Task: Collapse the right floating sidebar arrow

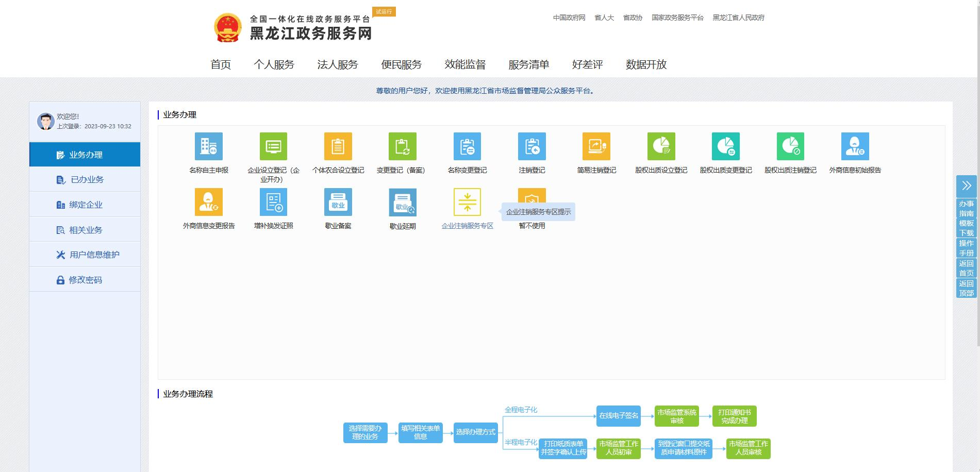Action: click(966, 186)
